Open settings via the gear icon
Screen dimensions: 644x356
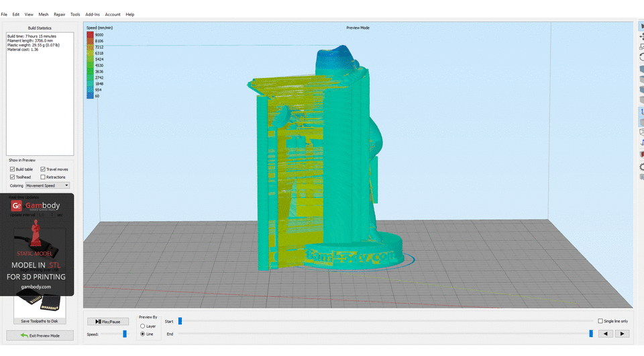coord(641,167)
